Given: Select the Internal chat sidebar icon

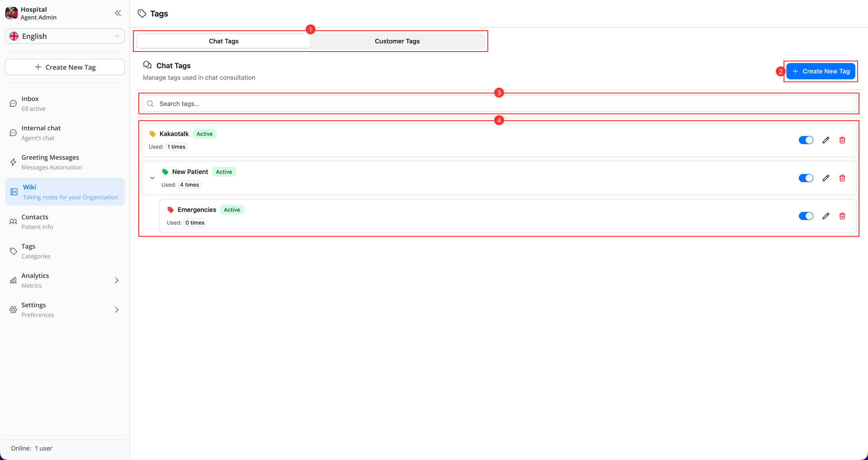Looking at the screenshot, I should coord(13,132).
